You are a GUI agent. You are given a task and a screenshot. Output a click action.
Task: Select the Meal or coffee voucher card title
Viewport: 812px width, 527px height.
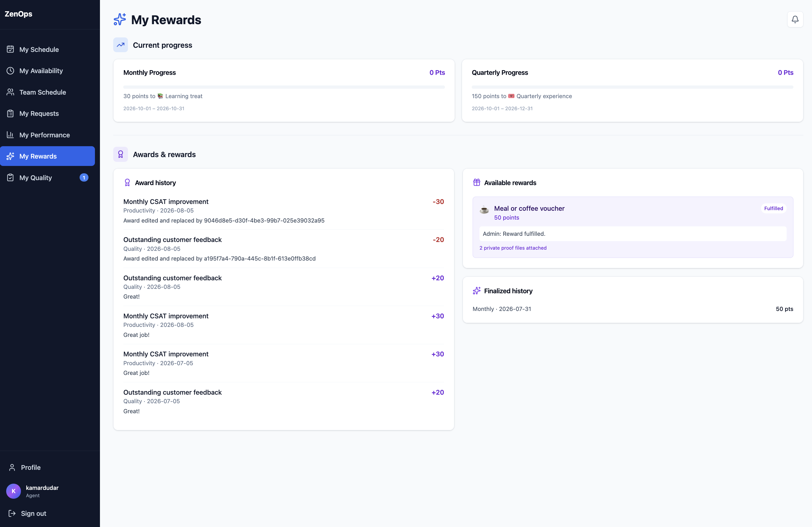[x=529, y=208]
